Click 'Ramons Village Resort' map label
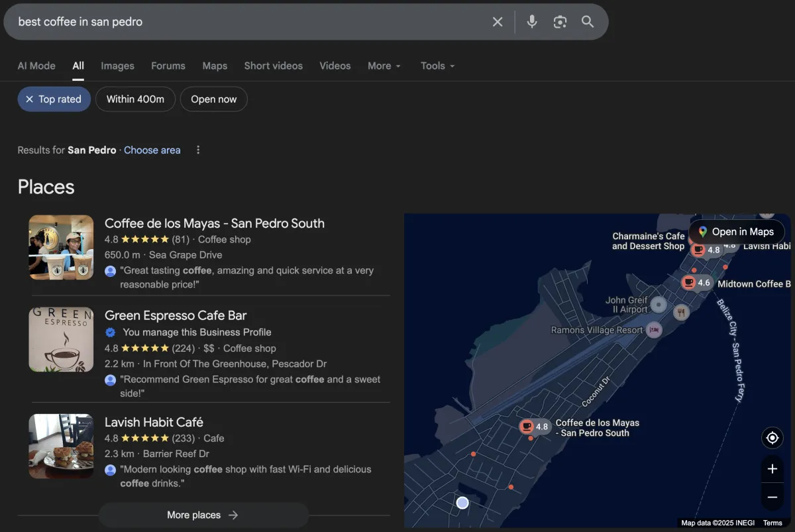This screenshot has width=795, height=532. 597,330
